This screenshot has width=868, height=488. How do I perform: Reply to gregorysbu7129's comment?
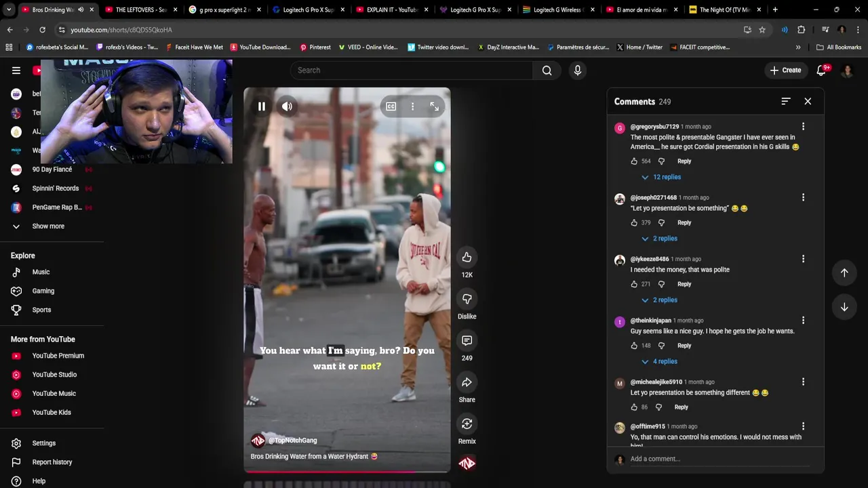pos(684,161)
